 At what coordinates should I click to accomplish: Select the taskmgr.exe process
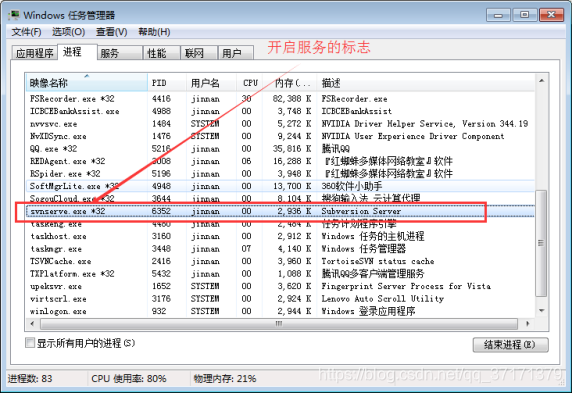[x=280, y=249]
